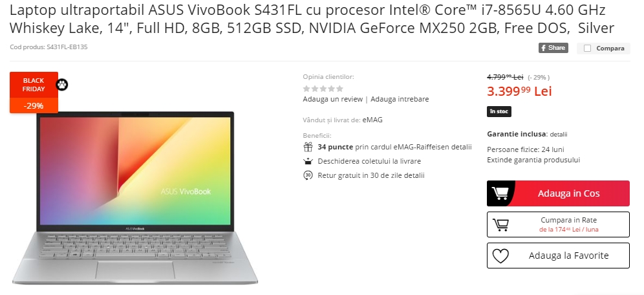
Task: Click the gift points icon
Action: click(308, 147)
